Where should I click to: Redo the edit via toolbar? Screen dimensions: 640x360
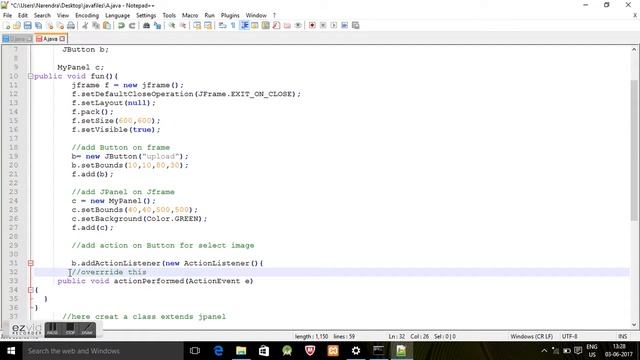pos(132,25)
